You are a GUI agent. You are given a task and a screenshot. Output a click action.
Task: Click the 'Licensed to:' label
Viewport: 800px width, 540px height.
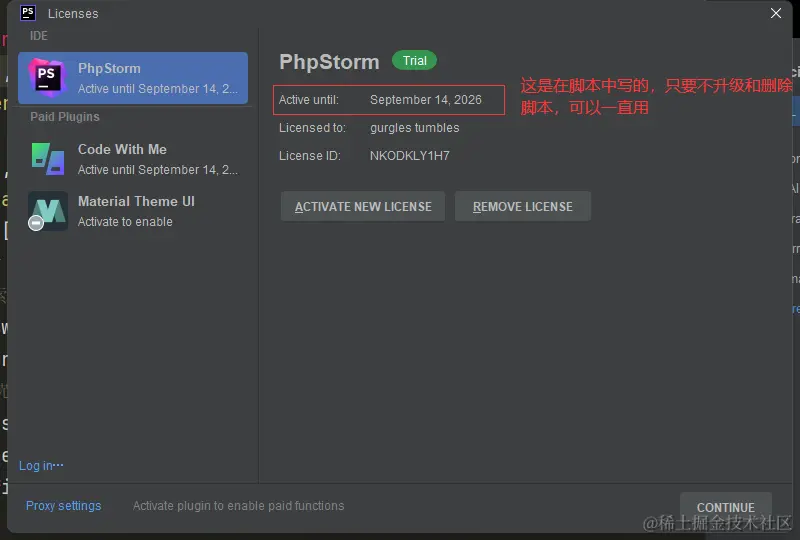[312, 128]
